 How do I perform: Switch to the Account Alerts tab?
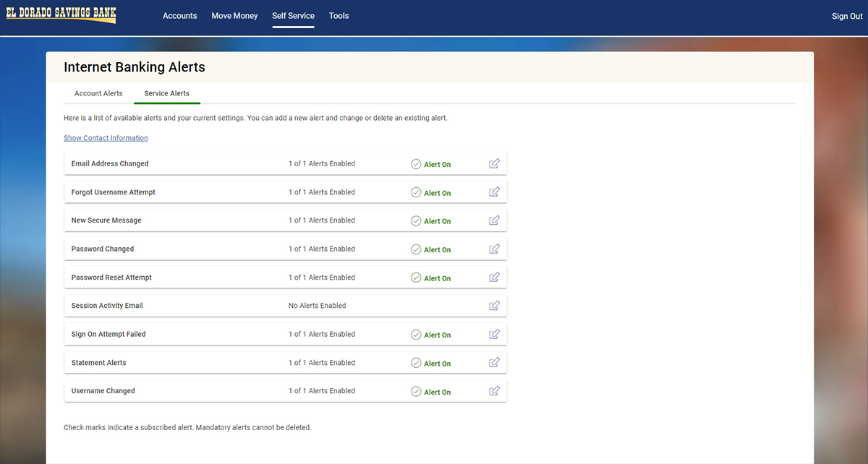pyautogui.click(x=98, y=93)
